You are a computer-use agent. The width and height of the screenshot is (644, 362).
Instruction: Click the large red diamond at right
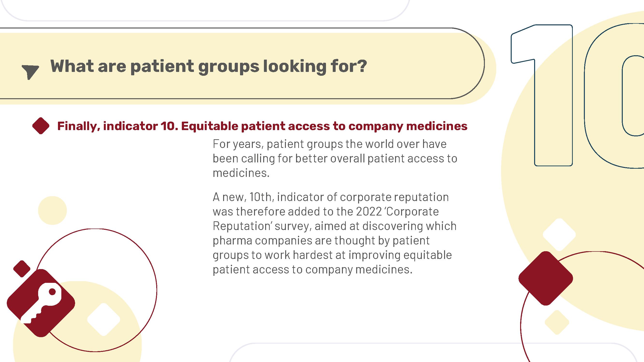pos(546,278)
